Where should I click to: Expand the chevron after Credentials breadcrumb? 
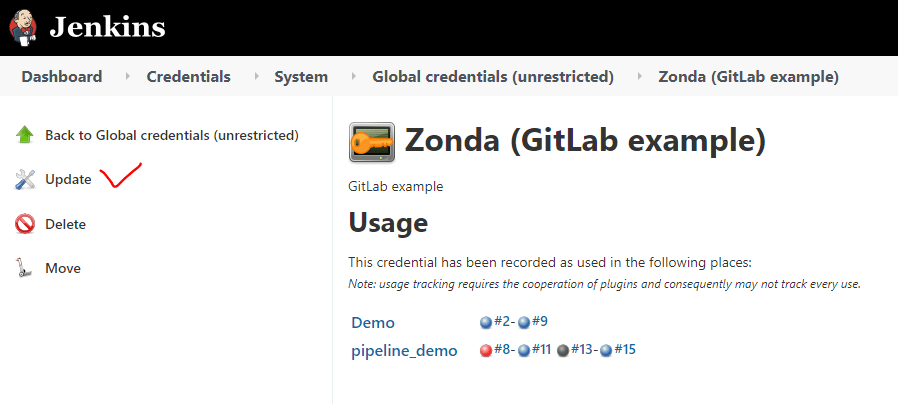click(255, 76)
